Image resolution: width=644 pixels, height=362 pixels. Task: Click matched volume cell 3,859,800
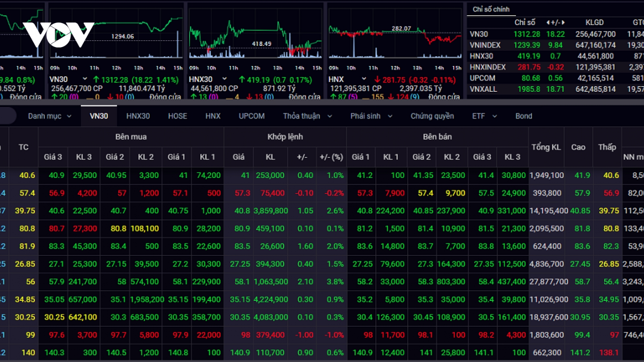point(270,211)
